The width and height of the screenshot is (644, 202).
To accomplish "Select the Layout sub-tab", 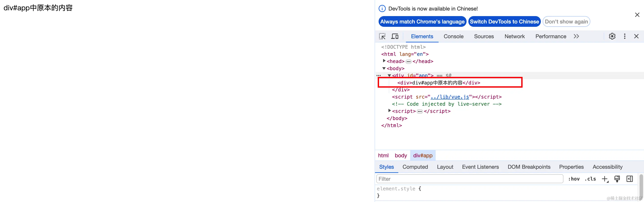I will (x=445, y=167).
